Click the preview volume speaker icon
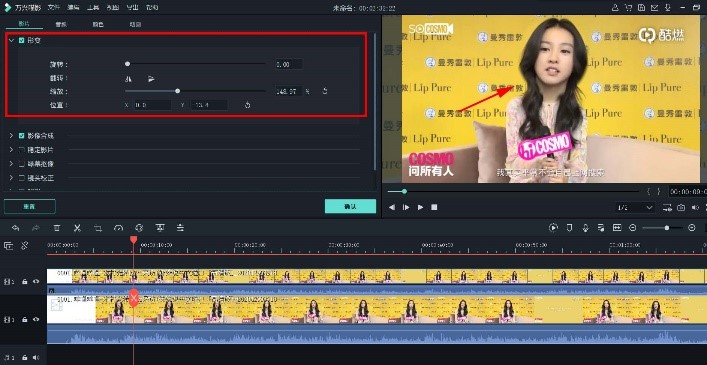The image size is (707, 365). [x=695, y=208]
